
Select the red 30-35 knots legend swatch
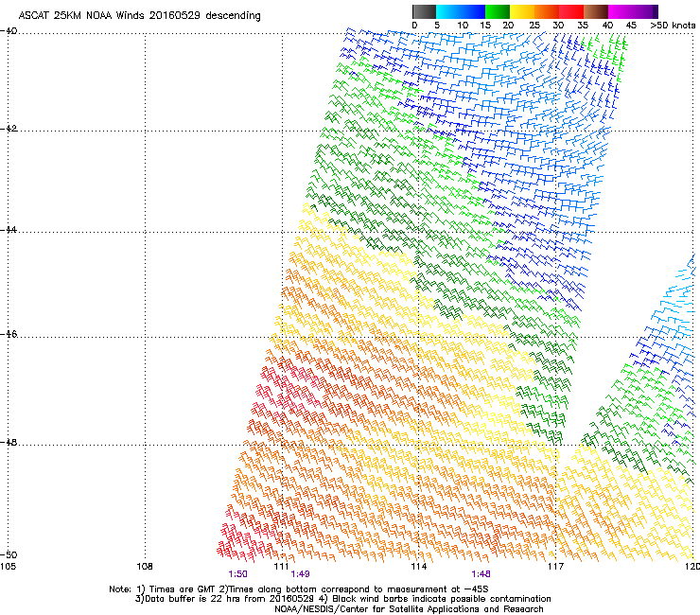coord(571,11)
